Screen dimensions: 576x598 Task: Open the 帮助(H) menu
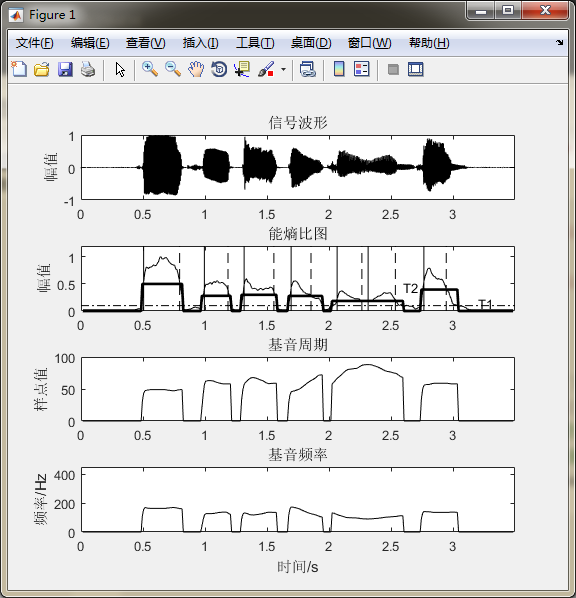point(429,43)
